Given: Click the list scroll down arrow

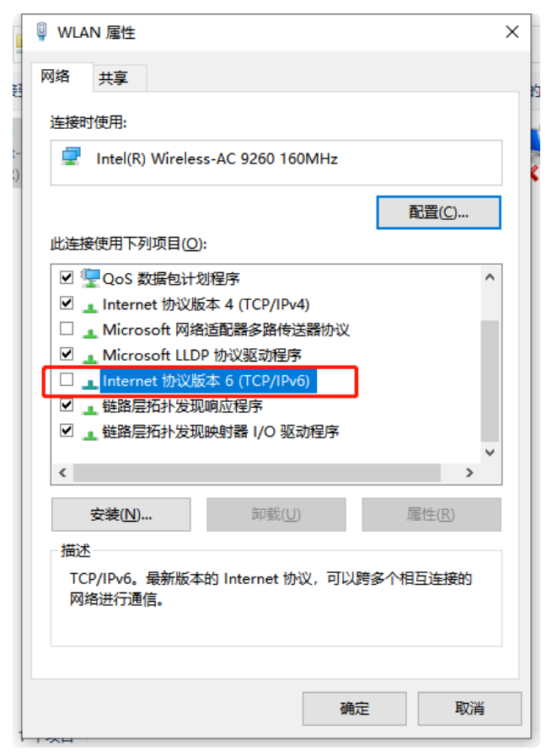Looking at the screenshot, I should click(x=490, y=453).
